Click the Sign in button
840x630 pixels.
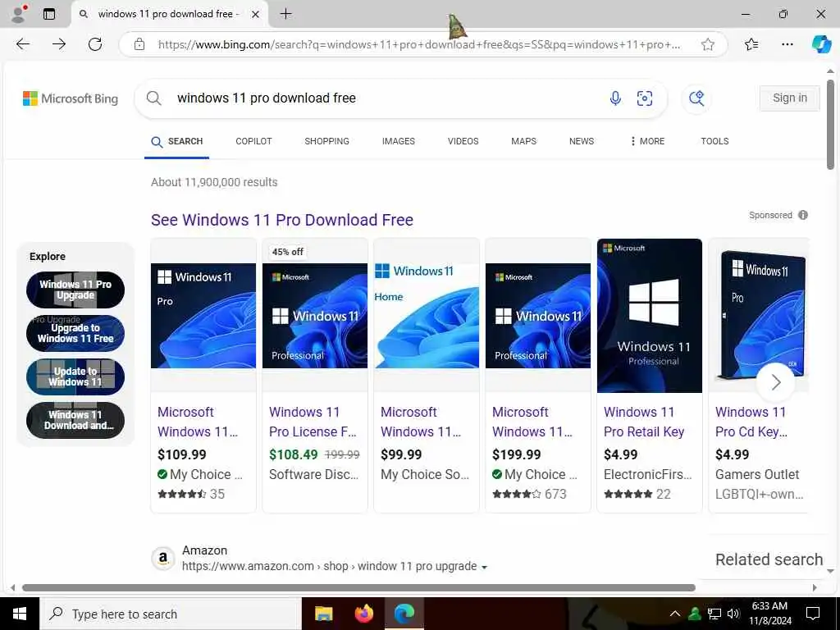point(790,98)
